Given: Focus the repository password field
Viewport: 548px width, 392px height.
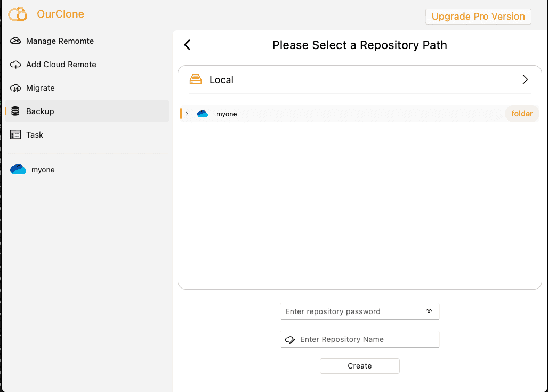Looking at the screenshot, I should [360, 311].
